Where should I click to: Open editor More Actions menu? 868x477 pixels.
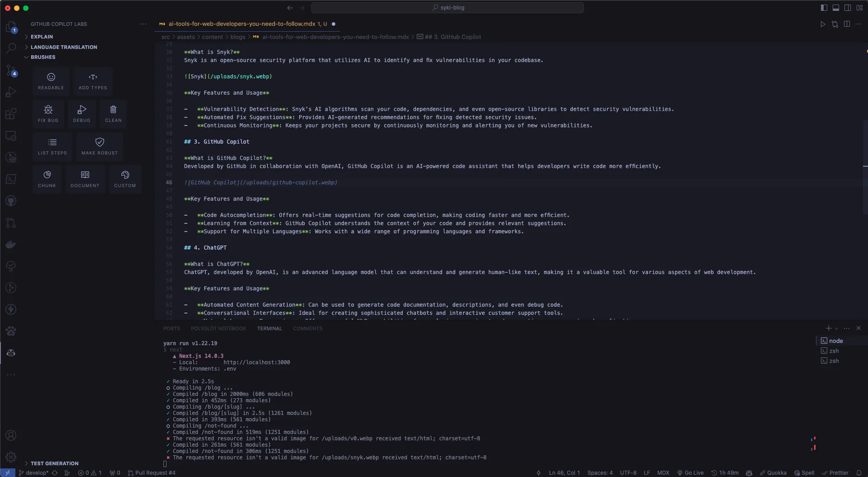click(858, 24)
